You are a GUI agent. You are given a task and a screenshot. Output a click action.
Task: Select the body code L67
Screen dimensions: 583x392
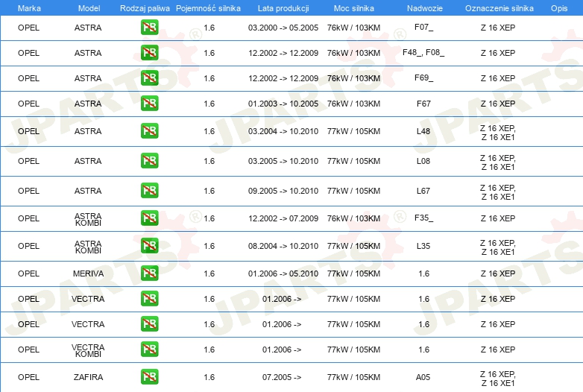coord(423,191)
